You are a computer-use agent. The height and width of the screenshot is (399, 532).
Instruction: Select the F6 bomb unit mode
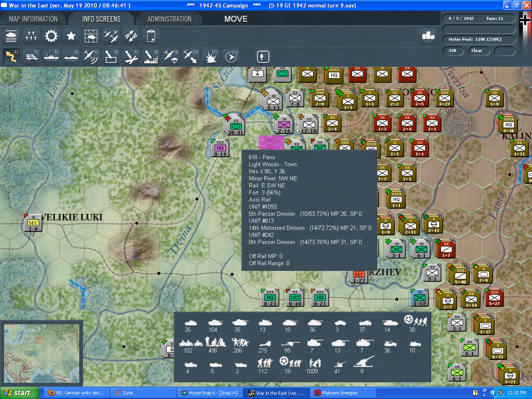click(111, 57)
